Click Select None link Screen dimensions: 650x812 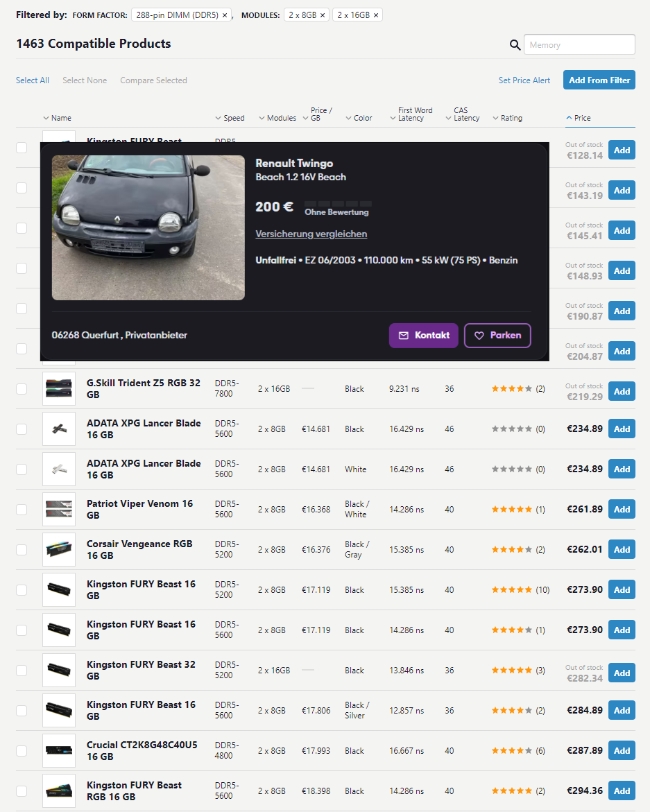point(85,80)
